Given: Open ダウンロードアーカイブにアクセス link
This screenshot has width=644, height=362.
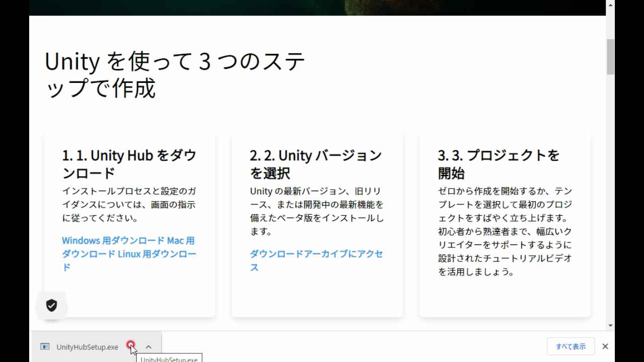Looking at the screenshot, I should coord(316,260).
